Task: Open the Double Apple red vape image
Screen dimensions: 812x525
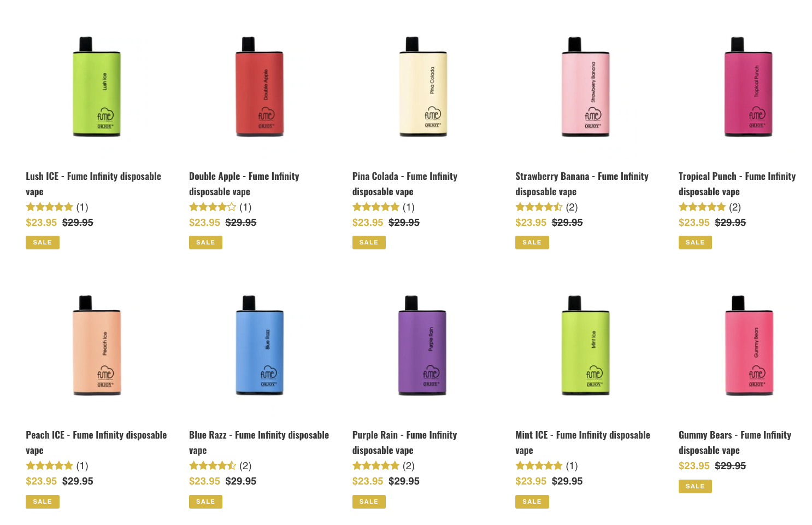Action: (x=260, y=86)
